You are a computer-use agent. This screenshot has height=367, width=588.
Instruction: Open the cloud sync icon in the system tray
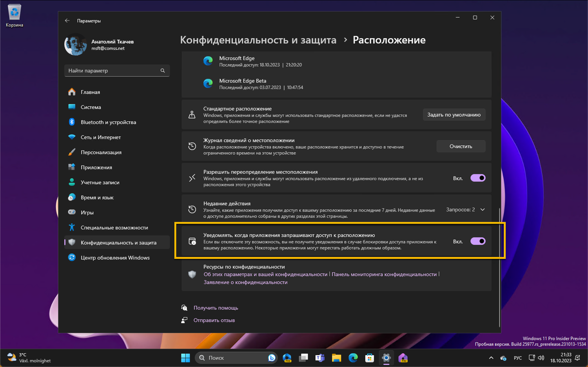[503, 358]
